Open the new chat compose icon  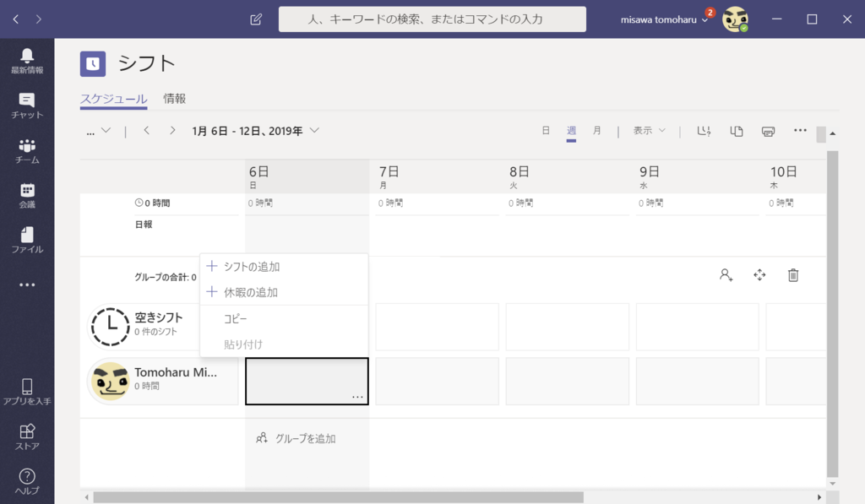pos(255,19)
